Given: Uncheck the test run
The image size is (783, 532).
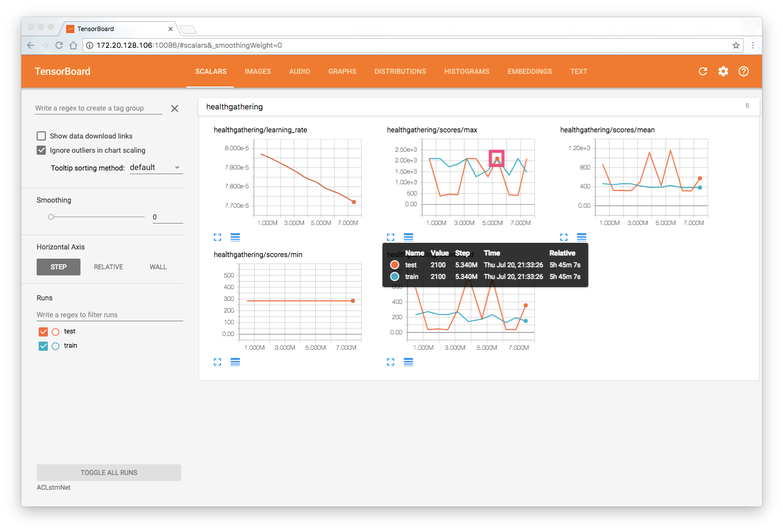Looking at the screenshot, I should click(43, 331).
